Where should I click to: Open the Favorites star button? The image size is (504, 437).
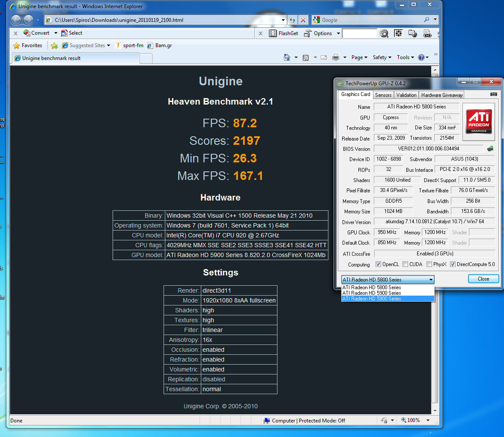point(28,45)
